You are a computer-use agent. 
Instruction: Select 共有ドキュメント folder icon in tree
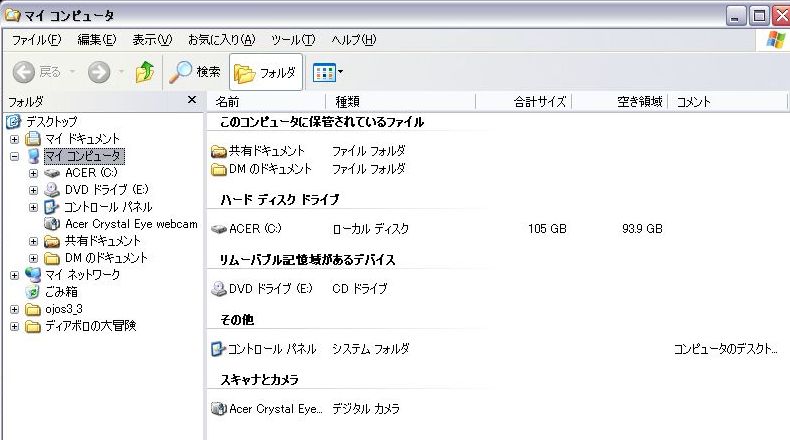(51, 241)
